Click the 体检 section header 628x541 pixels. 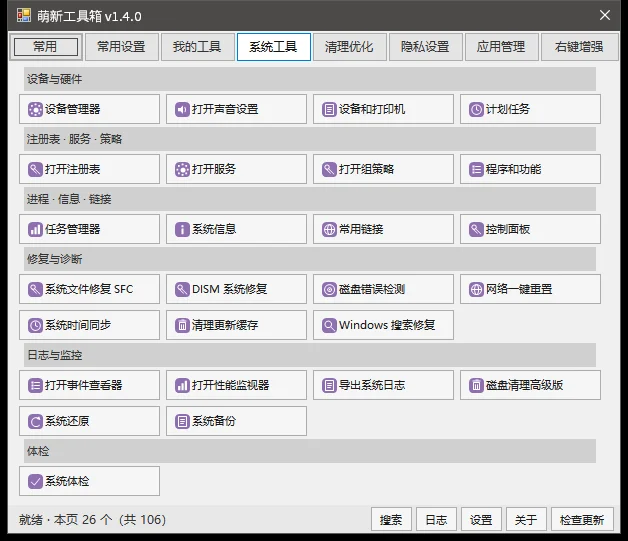coord(310,451)
